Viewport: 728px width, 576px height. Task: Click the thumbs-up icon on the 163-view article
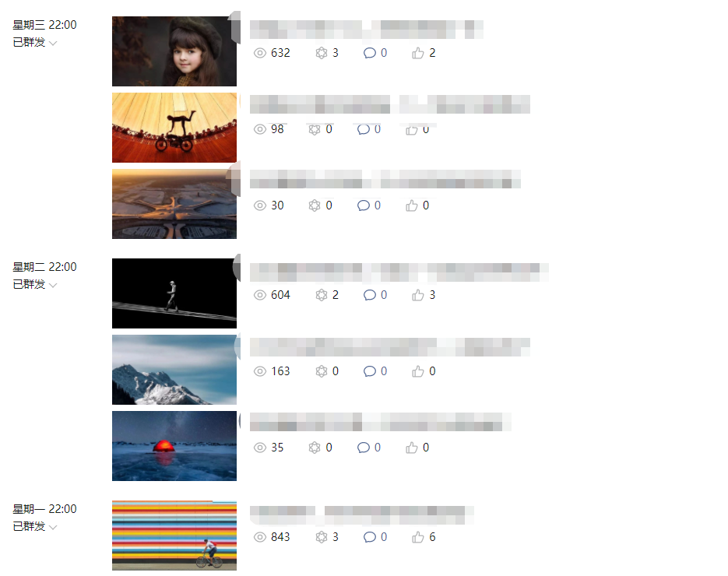(x=418, y=371)
